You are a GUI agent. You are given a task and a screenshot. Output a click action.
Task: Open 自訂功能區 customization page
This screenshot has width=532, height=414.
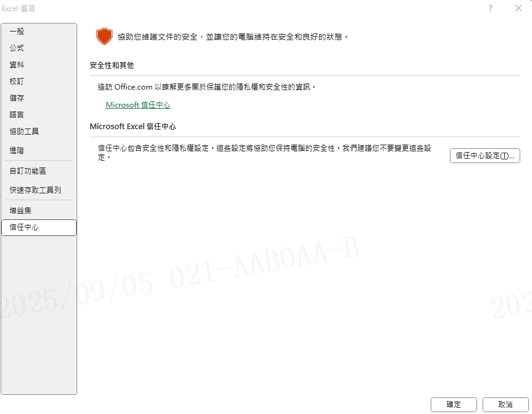28,171
